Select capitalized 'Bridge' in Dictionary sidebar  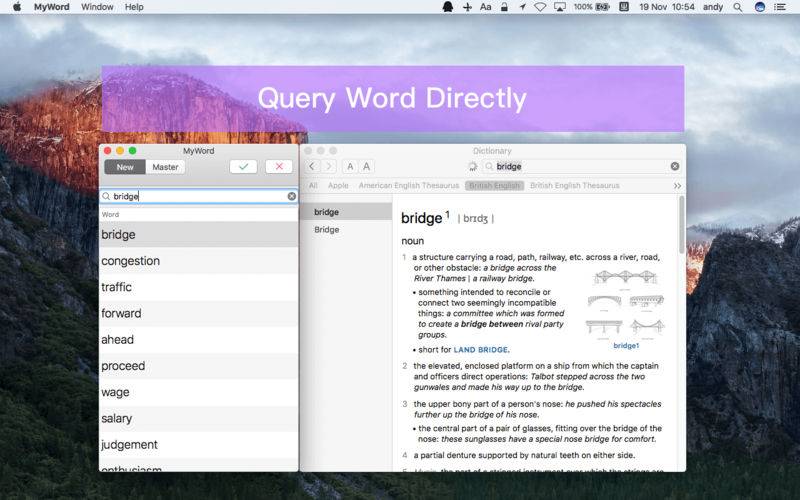click(x=346, y=230)
